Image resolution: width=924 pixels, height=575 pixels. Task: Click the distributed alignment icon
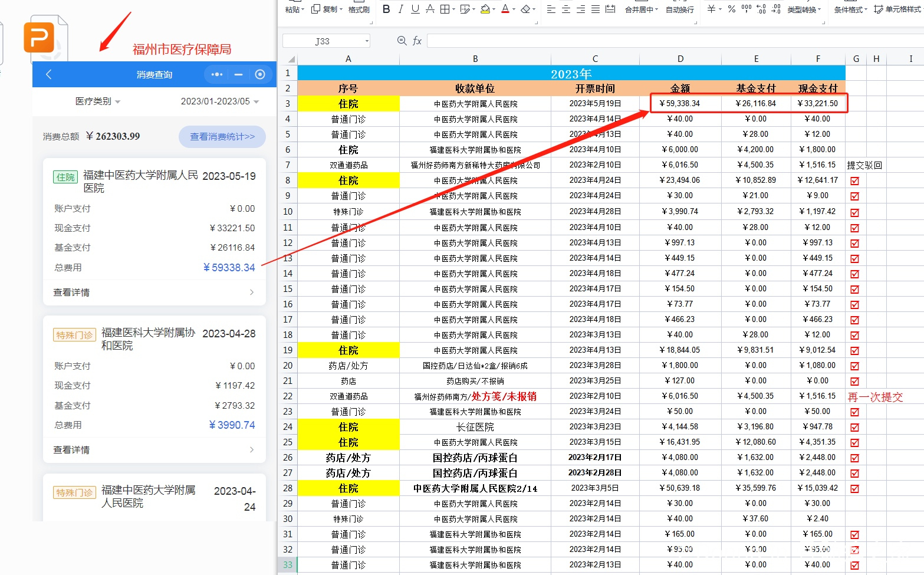610,9
